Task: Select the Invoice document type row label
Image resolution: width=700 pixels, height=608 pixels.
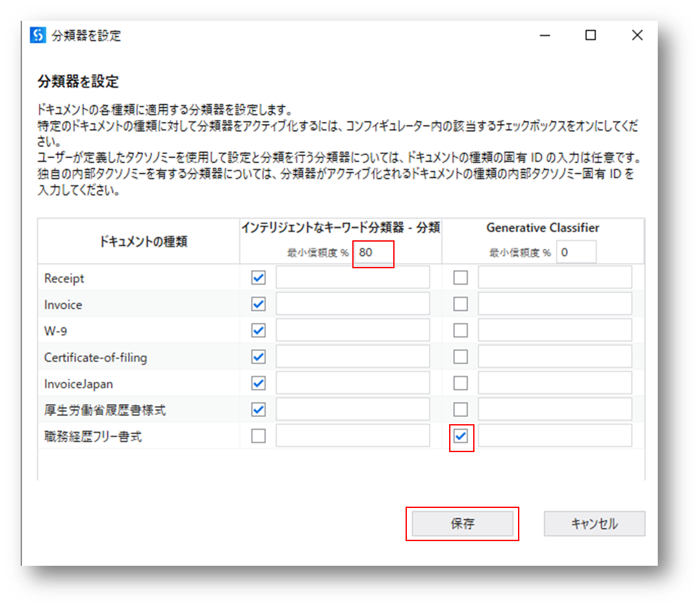Action: (x=63, y=305)
